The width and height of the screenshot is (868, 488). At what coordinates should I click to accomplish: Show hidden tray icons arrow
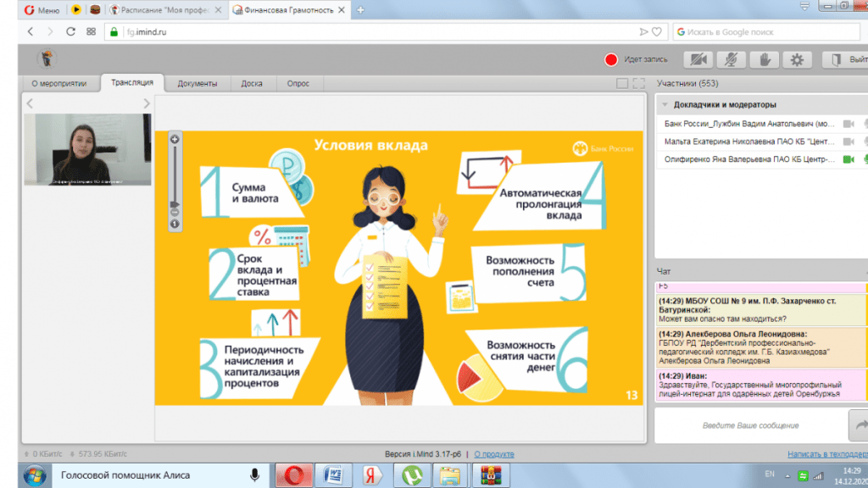[x=787, y=475]
